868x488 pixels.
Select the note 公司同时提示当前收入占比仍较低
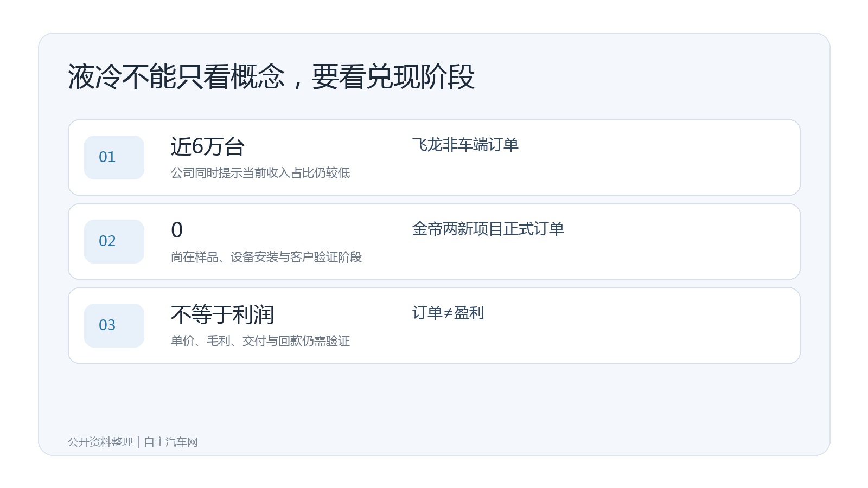[260, 173]
